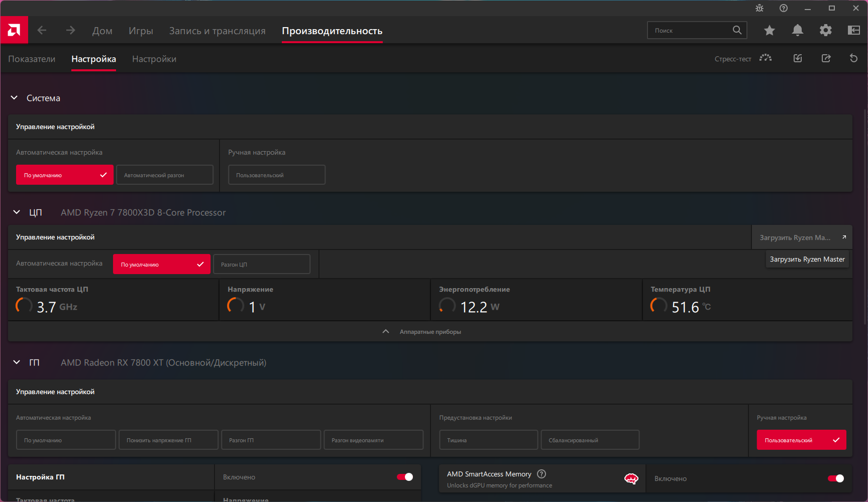Viewport: 868px width, 502px height.
Task: Open Запись и трансляция tab
Action: (218, 31)
